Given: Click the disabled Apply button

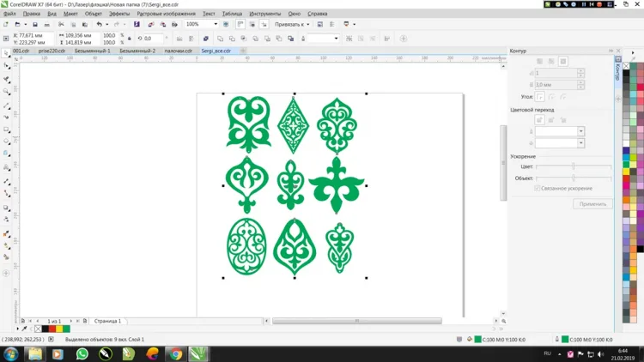Looking at the screenshot, I should [x=592, y=204].
